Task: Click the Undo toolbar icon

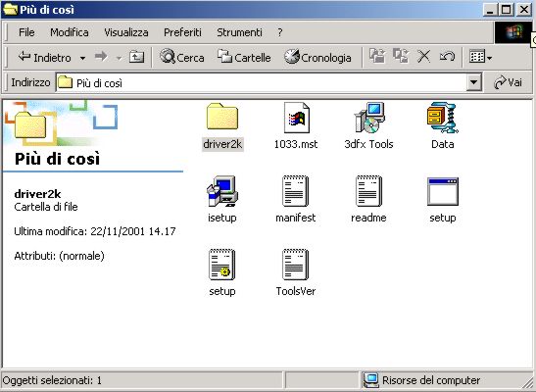Action: coord(447,57)
